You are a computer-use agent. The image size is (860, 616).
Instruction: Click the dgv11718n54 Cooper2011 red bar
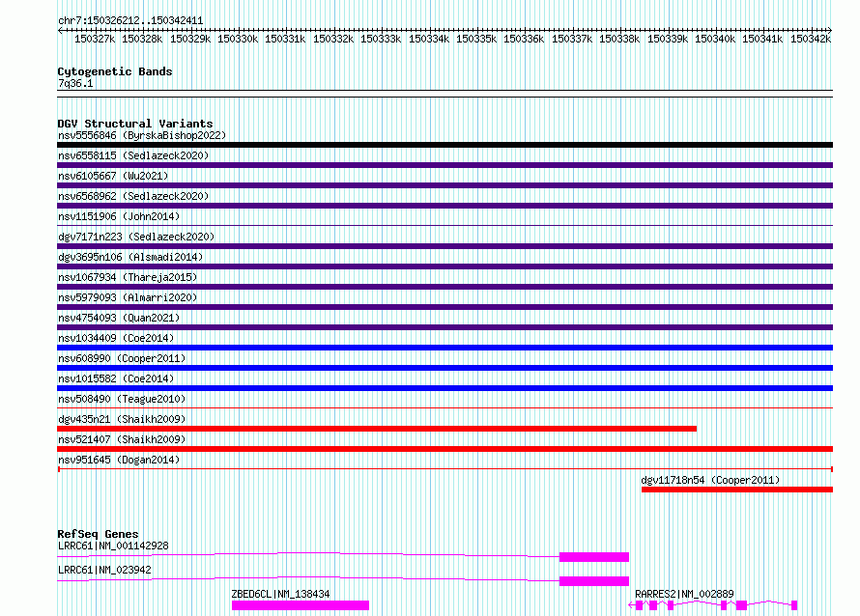(737, 490)
